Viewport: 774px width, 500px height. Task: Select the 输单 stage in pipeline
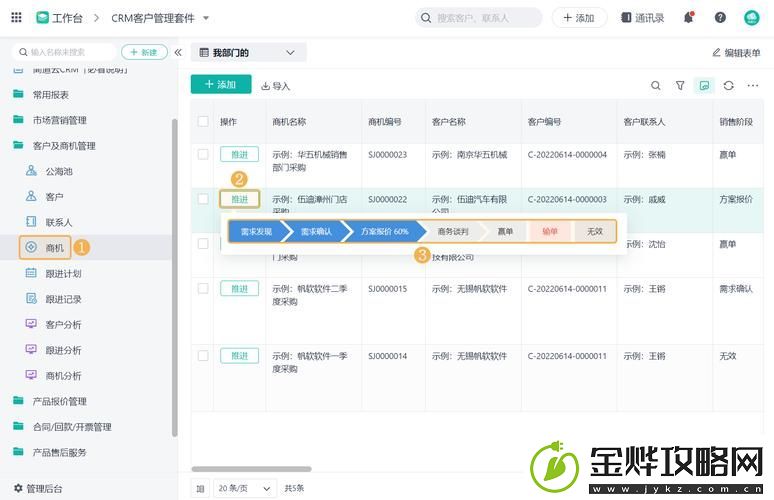pos(549,231)
